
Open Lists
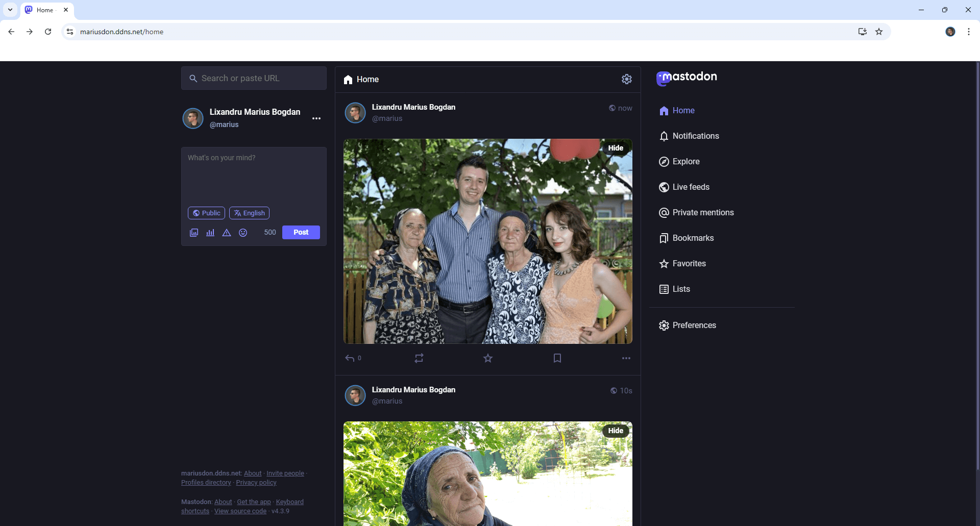[674, 289]
